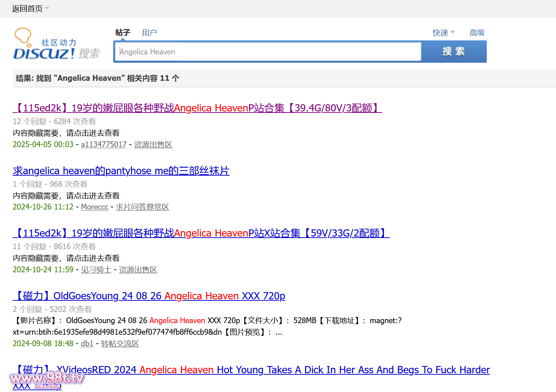556x392 pixels.
Task: Click the date 2024-10-26 11:12
Action: 43,207
